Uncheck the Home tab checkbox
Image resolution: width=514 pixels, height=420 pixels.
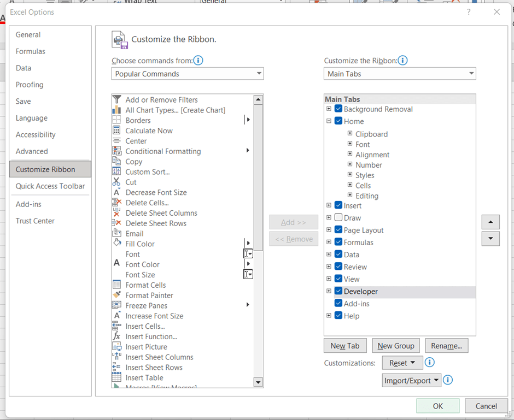[x=338, y=121]
